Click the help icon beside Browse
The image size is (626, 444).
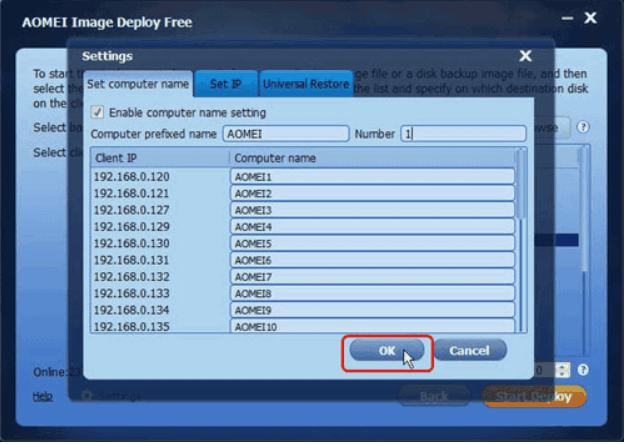pos(583,127)
